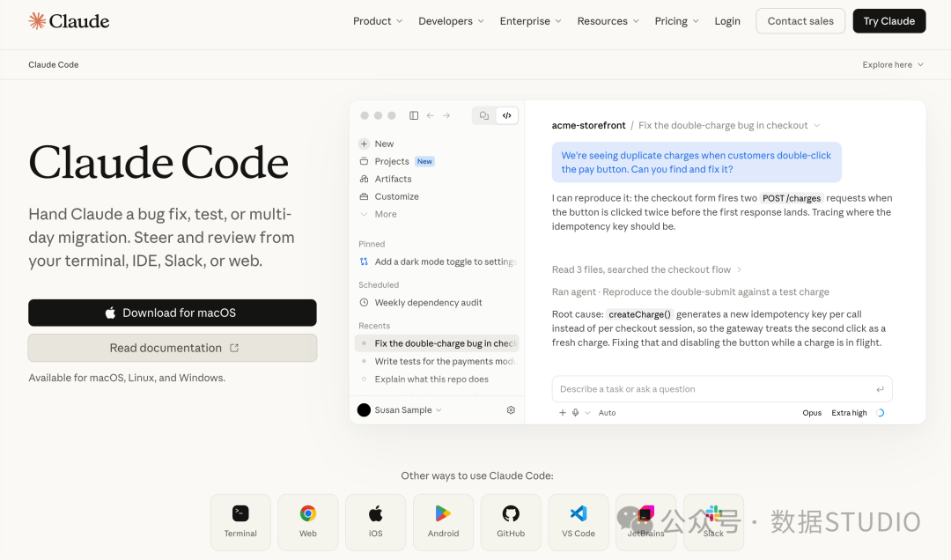This screenshot has height=560, width=951.
Task: Select the Terminal icon tile
Action: tap(240, 522)
